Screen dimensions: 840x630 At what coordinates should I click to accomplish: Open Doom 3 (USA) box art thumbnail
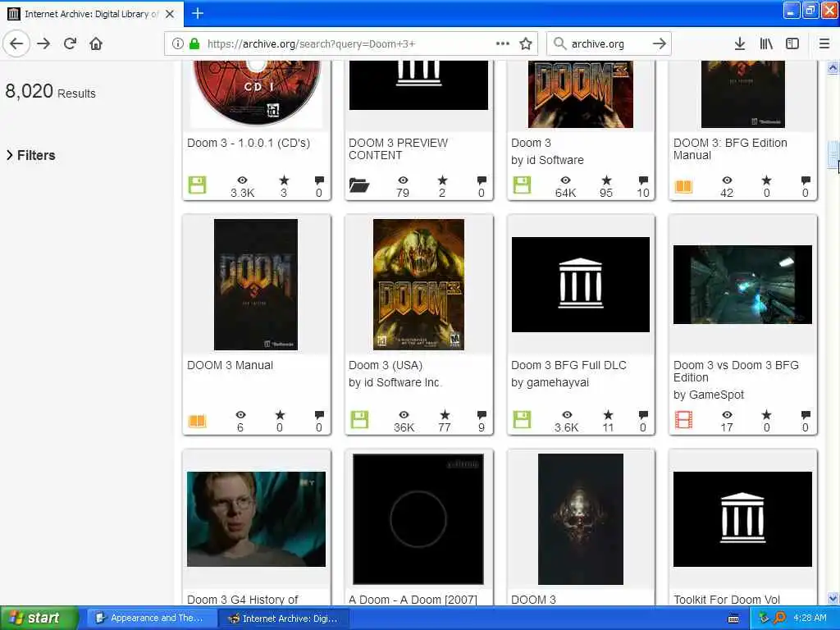point(418,285)
